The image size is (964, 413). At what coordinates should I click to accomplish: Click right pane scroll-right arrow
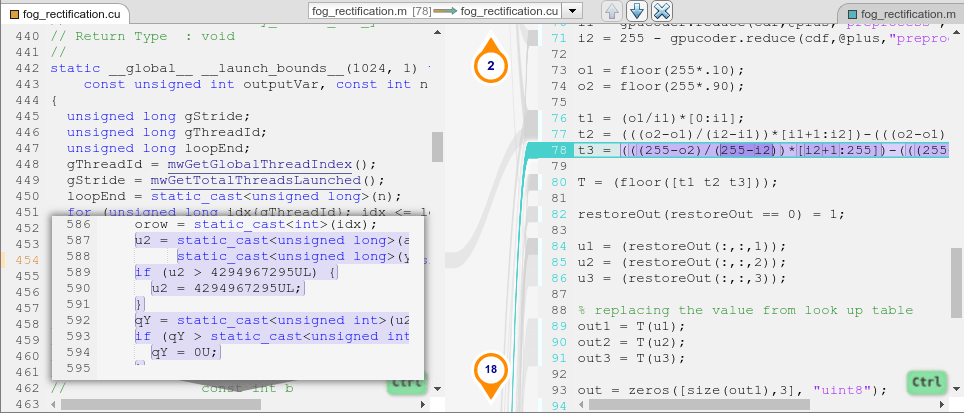click(x=941, y=404)
